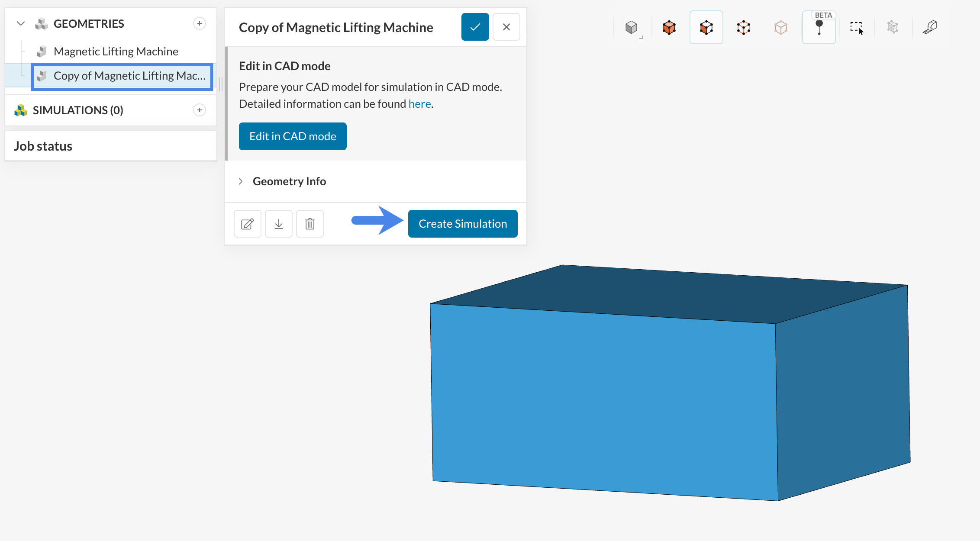980x541 pixels.
Task: Activate the edge selection mode icon
Action: (743, 28)
